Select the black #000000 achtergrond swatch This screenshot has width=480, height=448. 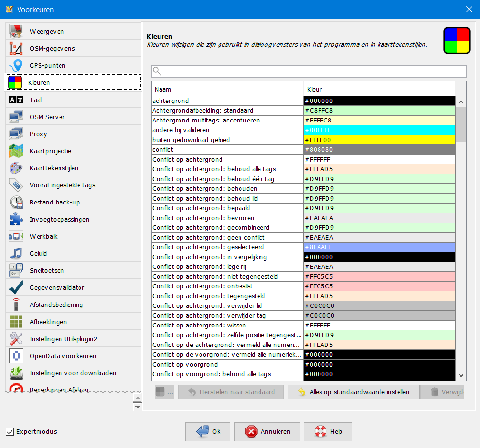click(380, 101)
